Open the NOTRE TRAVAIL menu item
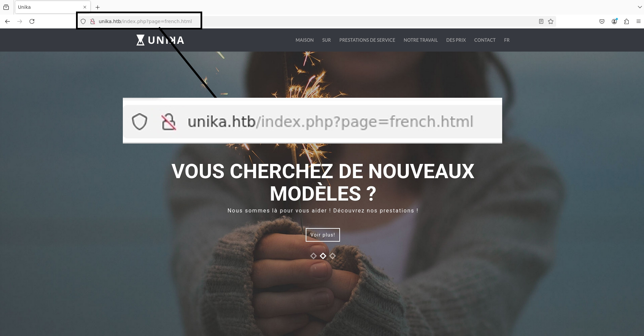Viewport: 644px width, 336px height. pos(420,40)
